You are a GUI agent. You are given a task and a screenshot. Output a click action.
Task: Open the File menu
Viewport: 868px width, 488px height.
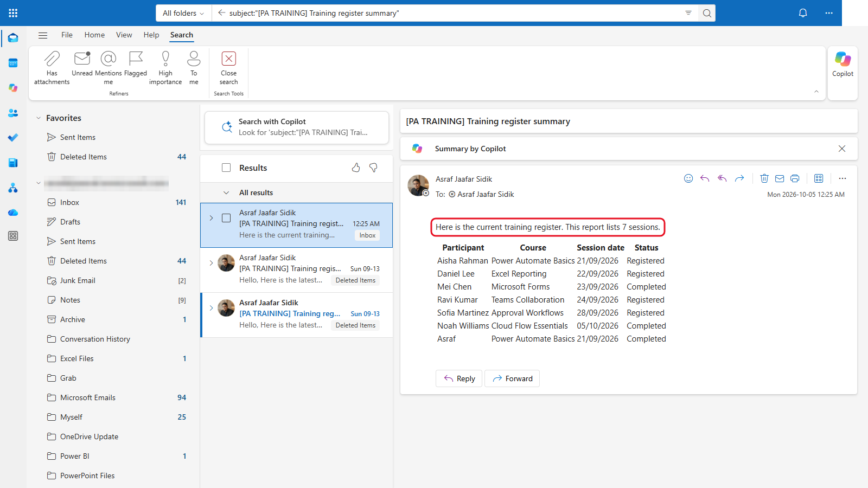(67, 35)
